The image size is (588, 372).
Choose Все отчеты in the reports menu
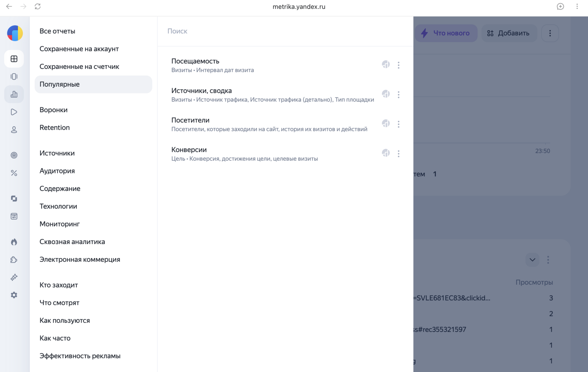57,31
